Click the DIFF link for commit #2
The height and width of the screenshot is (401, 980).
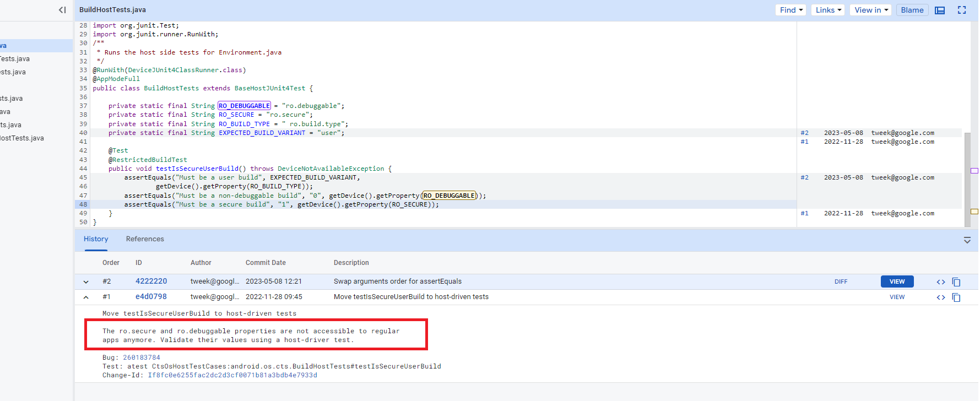841,282
